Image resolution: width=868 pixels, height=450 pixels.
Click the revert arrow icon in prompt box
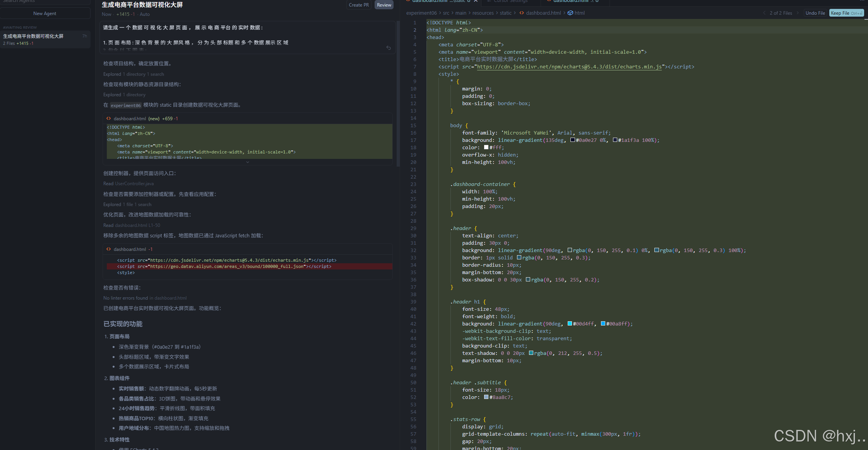click(389, 48)
